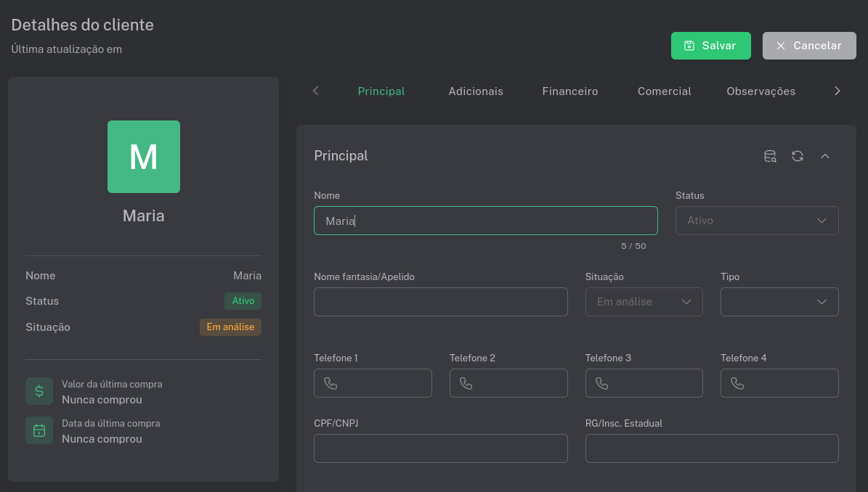The height and width of the screenshot is (492, 868).
Task: Click the green M avatar thumbnail
Action: 144,157
